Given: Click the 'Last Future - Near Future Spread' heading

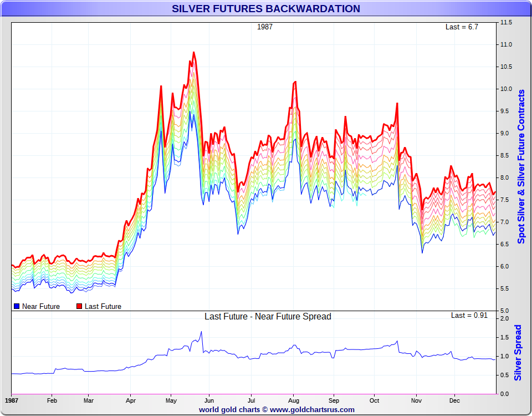Looking at the screenshot, I should (268, 317).
